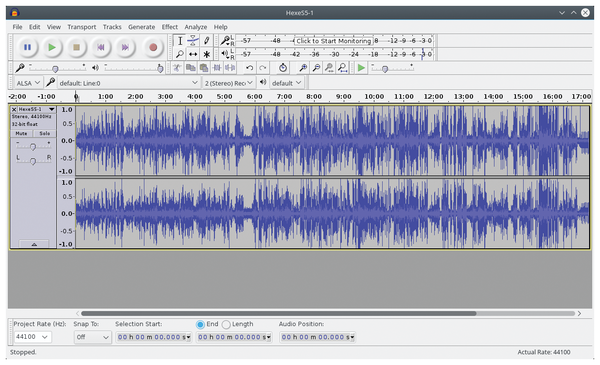Open the HexeSS-1 track dropdown menu
The width and height of the screenshot is (600, 365).
[x=37, y=109]
